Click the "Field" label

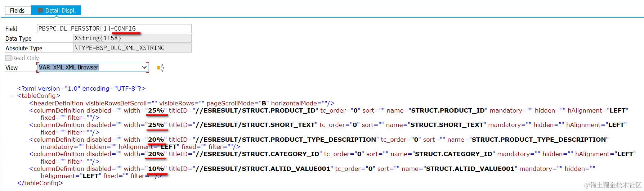pyautogui.click(x=11, y=29)
